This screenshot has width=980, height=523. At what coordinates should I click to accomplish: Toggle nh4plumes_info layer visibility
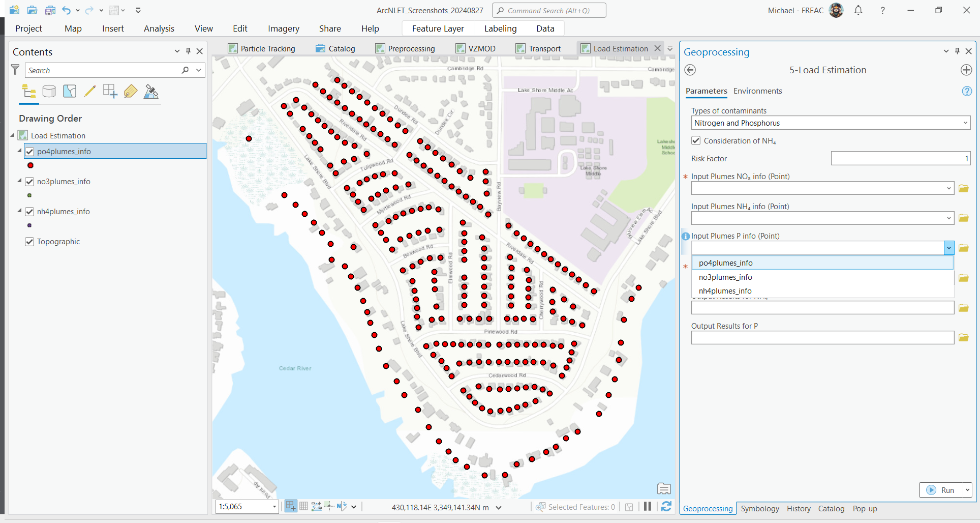[x=29, y=212]
